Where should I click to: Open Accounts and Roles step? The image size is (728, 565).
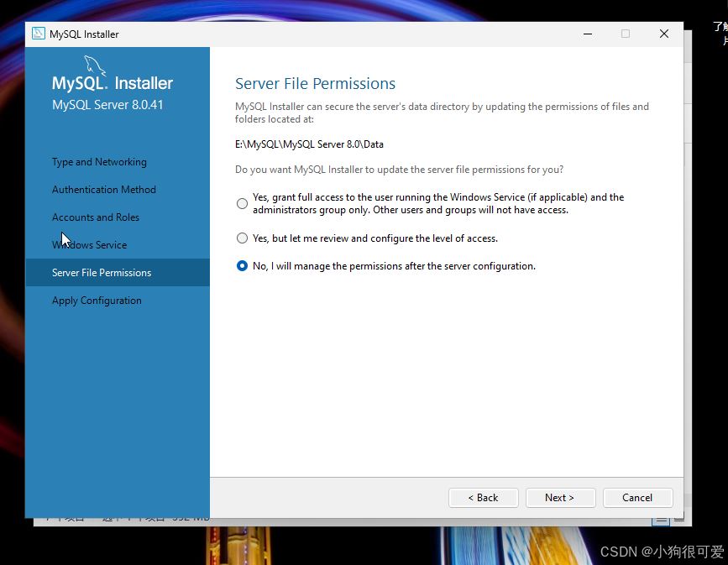[x=96, y=217]
